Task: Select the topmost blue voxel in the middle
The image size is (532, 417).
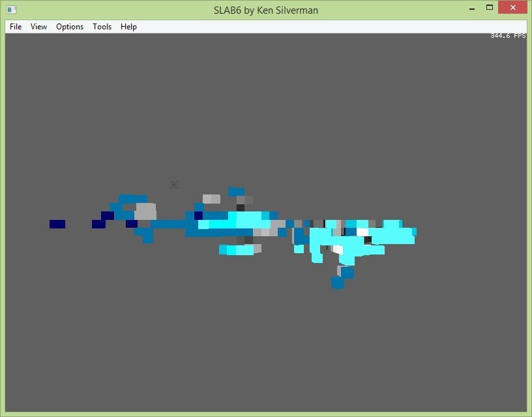Action: point(235,192)
